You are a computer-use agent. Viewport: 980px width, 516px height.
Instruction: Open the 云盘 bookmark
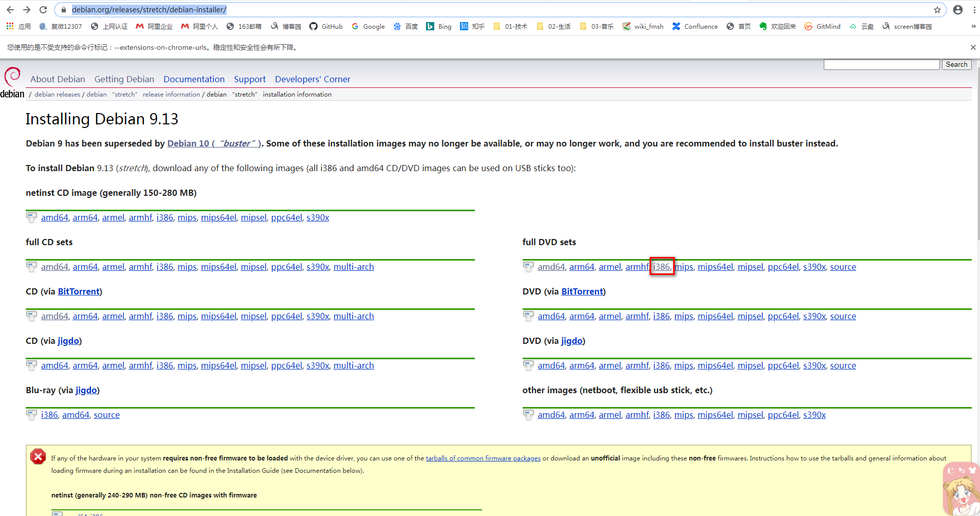tap(861, 26)
